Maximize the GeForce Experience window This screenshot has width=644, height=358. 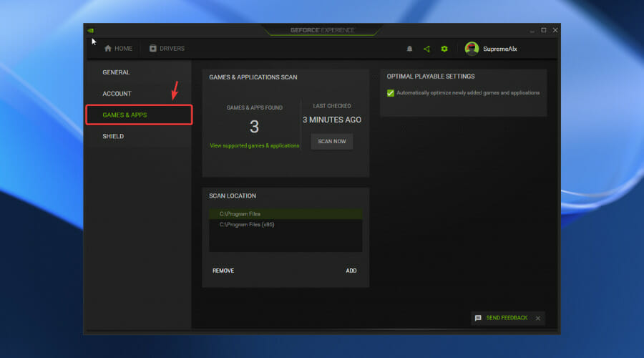point(544,30)
